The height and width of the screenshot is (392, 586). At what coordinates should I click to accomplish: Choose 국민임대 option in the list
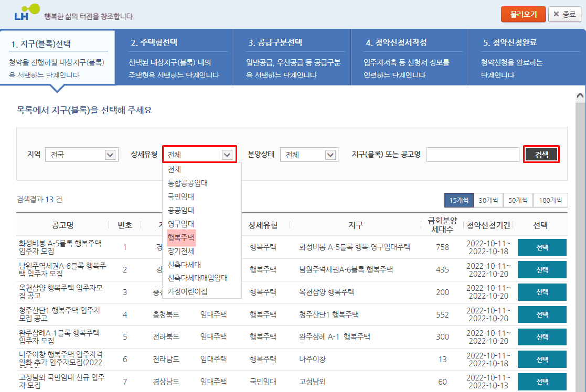click(x=181, y=197)
